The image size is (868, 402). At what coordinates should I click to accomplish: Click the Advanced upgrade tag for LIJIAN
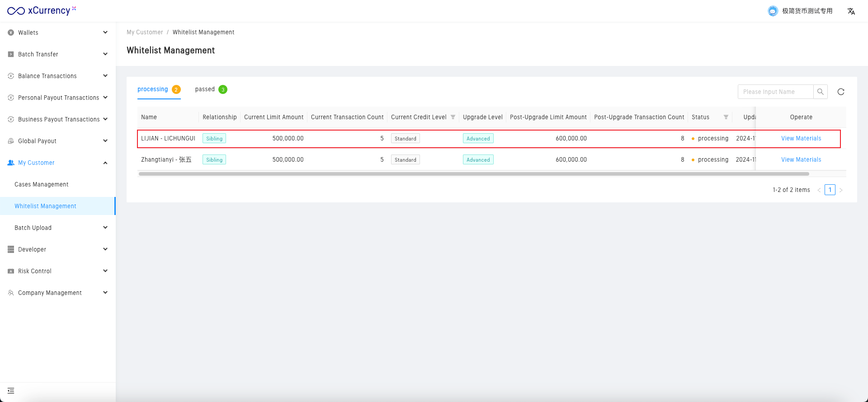(x=478, y=139)
